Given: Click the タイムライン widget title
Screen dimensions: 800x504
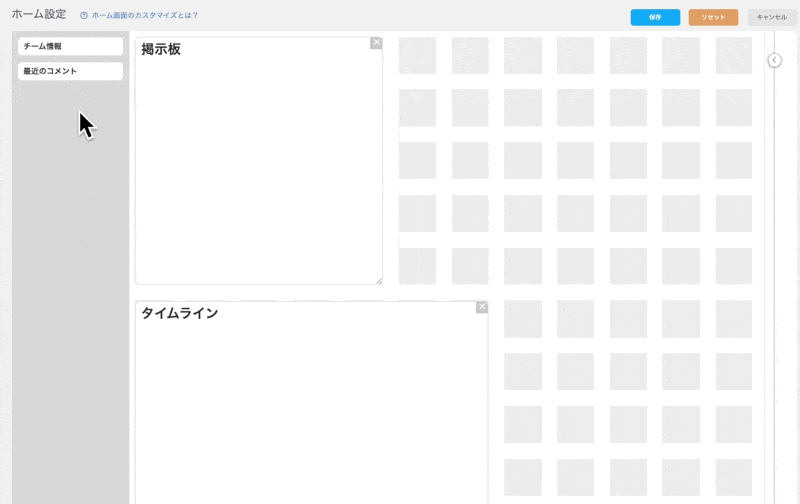Looking at the screenshot, I should (180, 313).
